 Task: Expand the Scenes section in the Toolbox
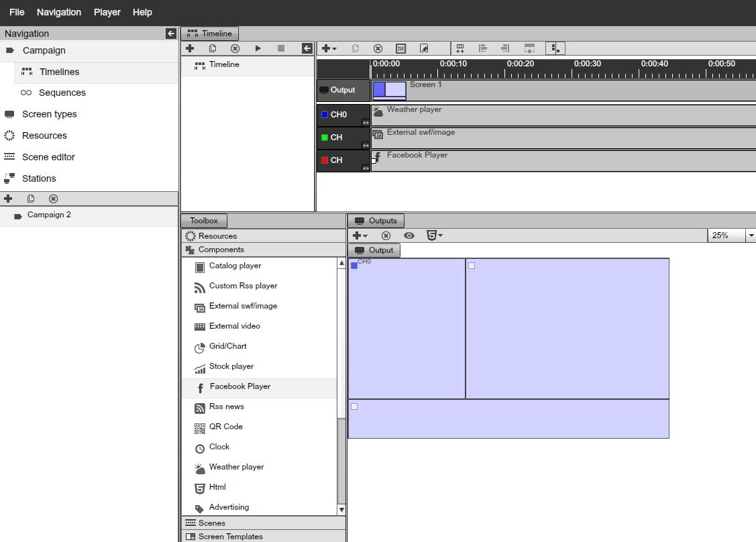(212, 523)
